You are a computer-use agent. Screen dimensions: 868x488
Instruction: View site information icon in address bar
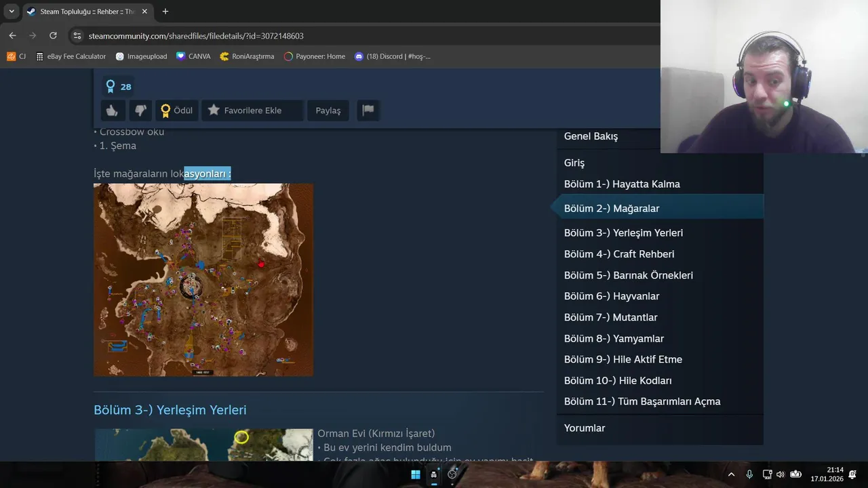click(77, 36)
